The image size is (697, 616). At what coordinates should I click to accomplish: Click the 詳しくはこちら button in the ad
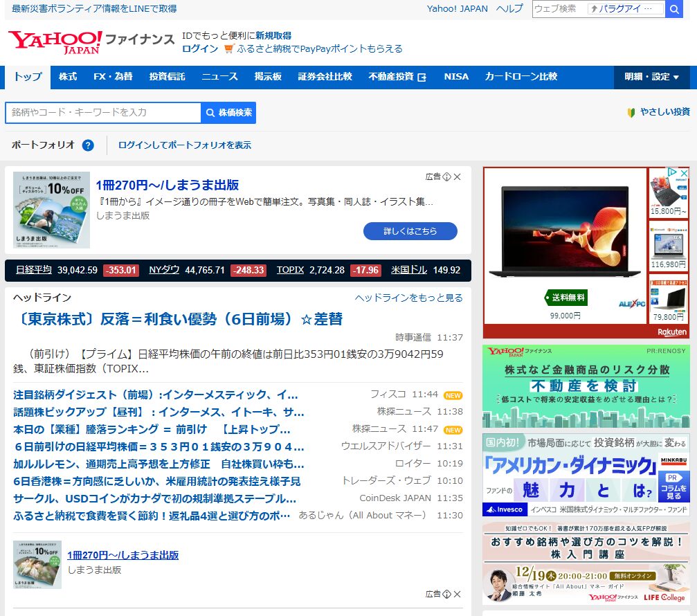pyautogui.click(x=410, y=231)
